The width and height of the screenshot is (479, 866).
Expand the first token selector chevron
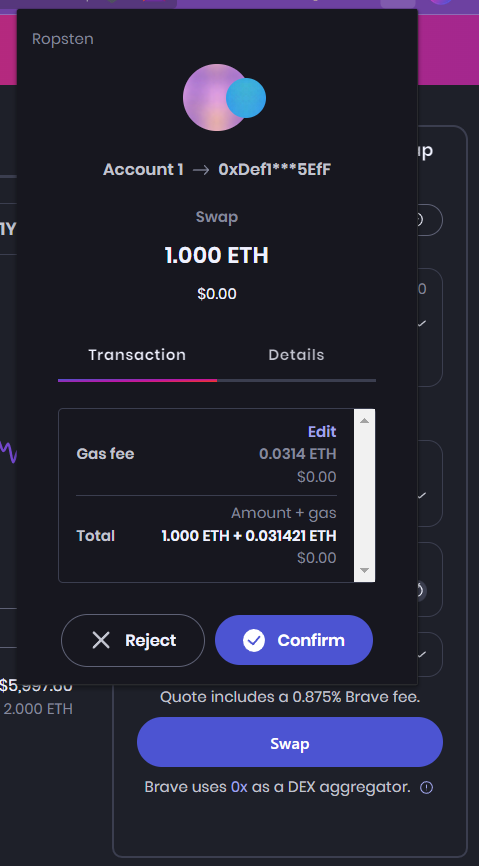pyautogui.click(x=422, y=323)
